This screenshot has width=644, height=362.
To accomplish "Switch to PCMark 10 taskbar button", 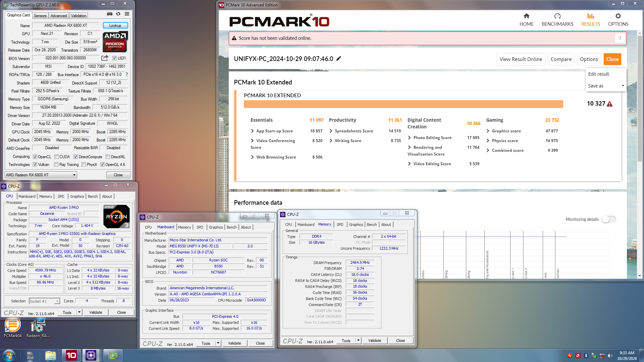I will click(x=71, y=355).
